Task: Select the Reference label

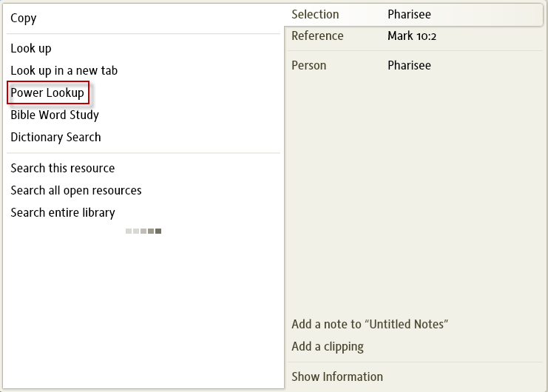Action: tap(317, 36)
